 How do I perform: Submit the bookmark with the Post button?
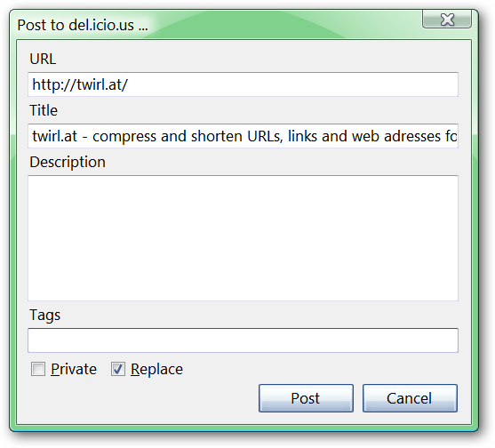tap(306, 398)
